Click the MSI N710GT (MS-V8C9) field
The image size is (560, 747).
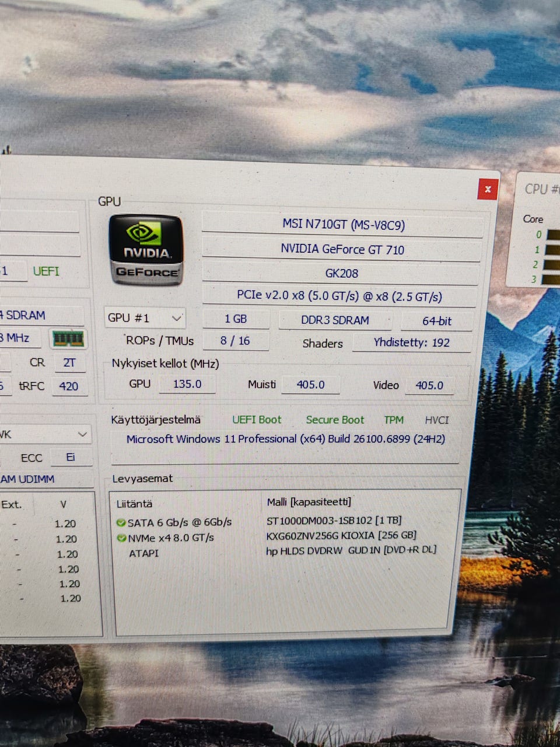click(x=343, y=225)
